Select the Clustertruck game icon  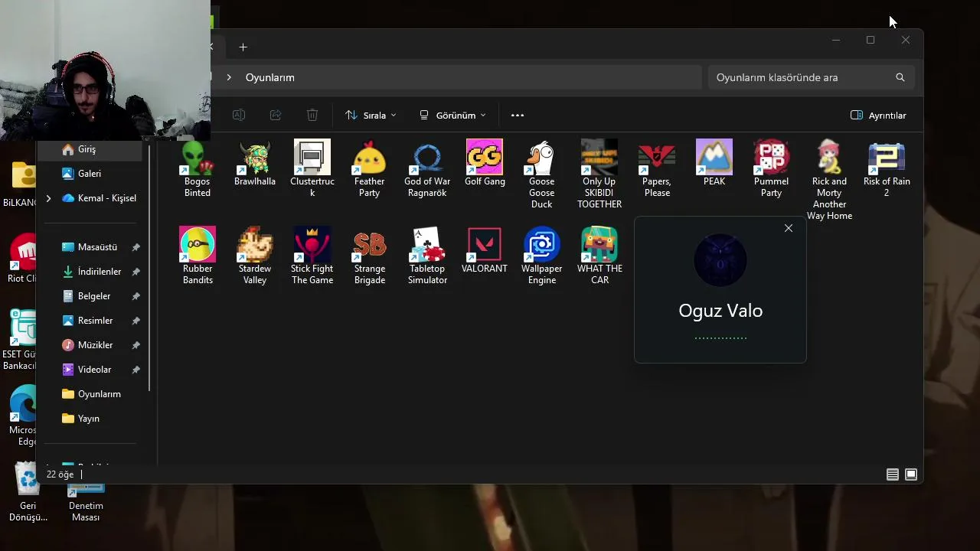312,169
